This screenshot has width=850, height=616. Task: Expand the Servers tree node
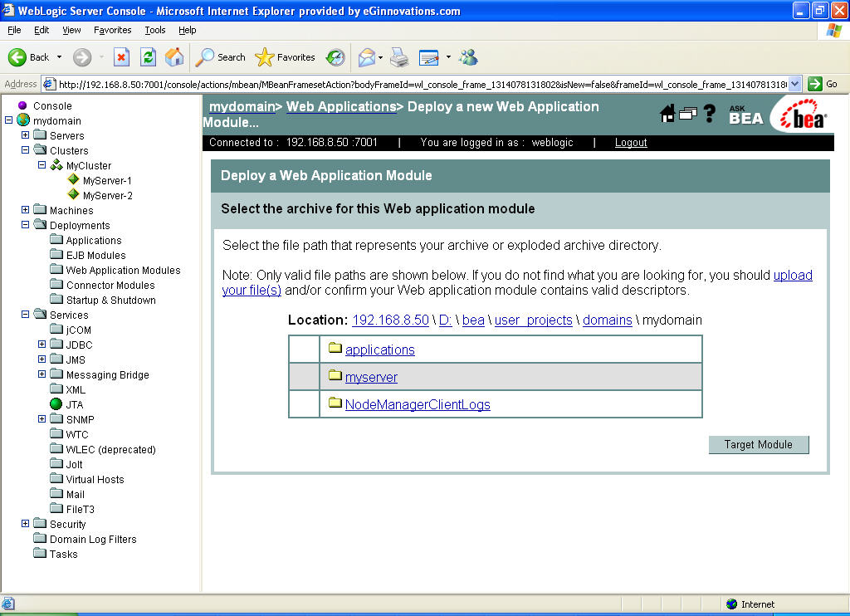tap(25, 134)
